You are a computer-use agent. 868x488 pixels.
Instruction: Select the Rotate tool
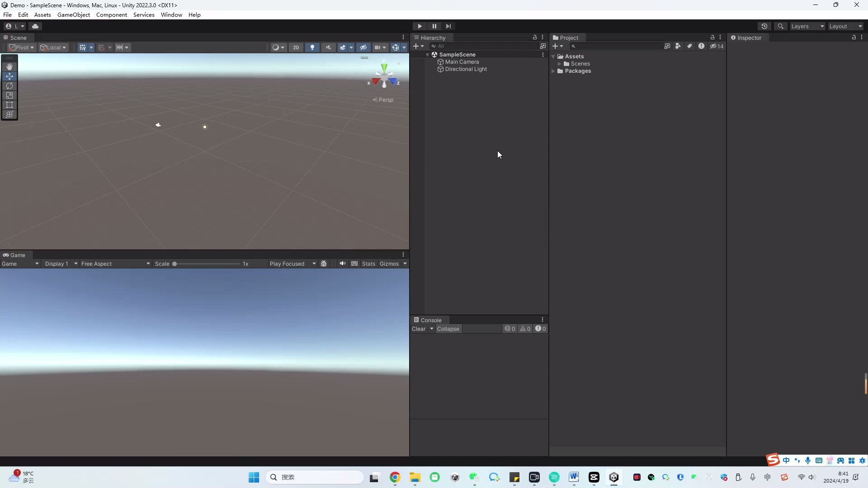9,86
